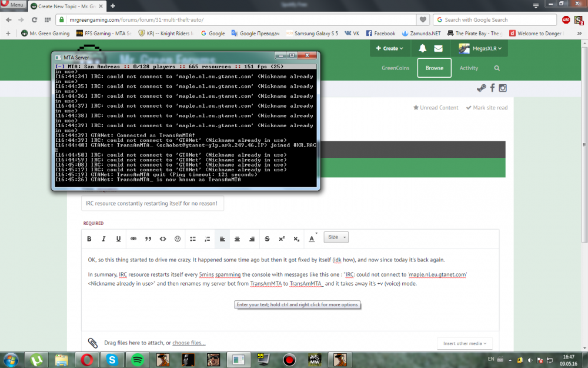Toggle italic text formatting
The height and width of the screenshot is (368, 588).
click(104, 238)
